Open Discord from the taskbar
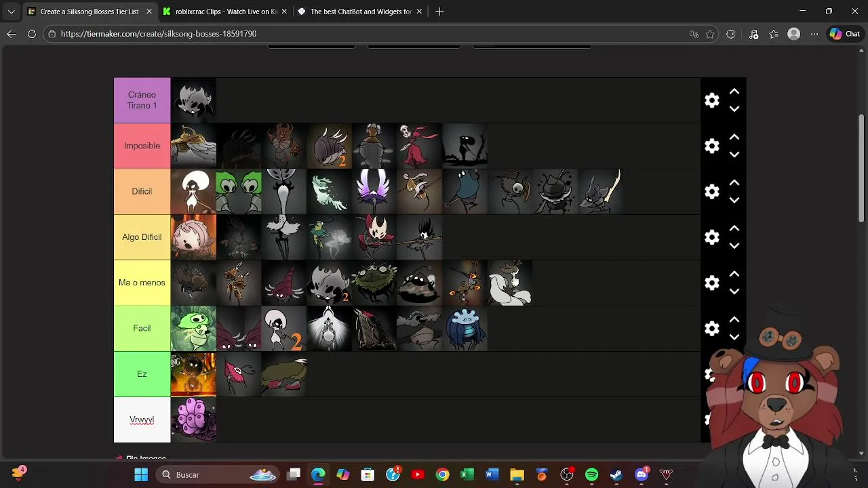Screen dimensions: 868x488 (641, 474)
